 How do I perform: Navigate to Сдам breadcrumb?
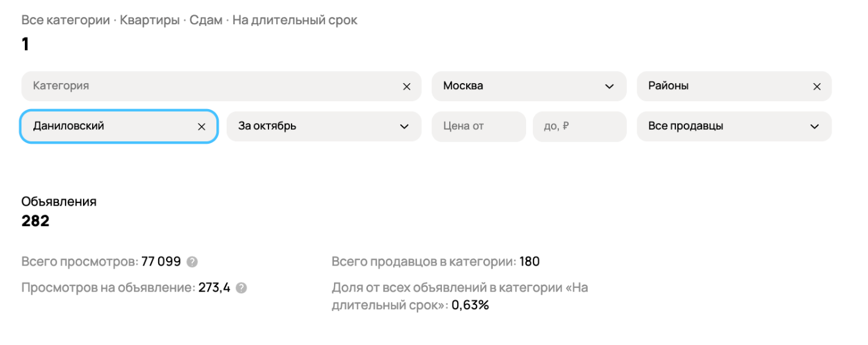tap(205, 20)
